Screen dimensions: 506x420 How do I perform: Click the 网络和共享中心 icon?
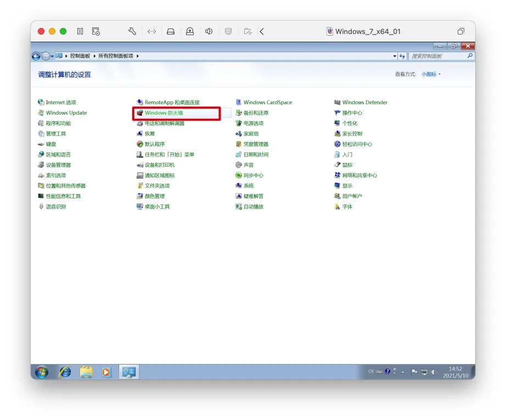pos(337,175)
